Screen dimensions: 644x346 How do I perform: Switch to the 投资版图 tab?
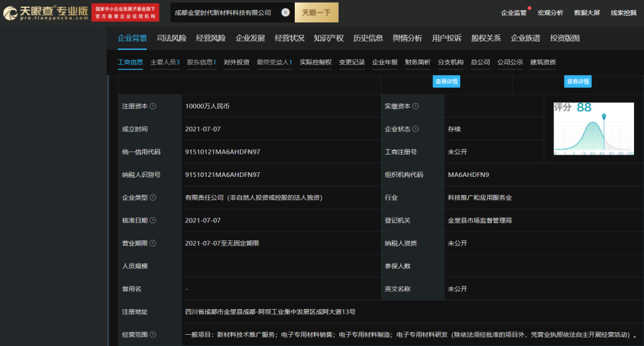(565, 38)
